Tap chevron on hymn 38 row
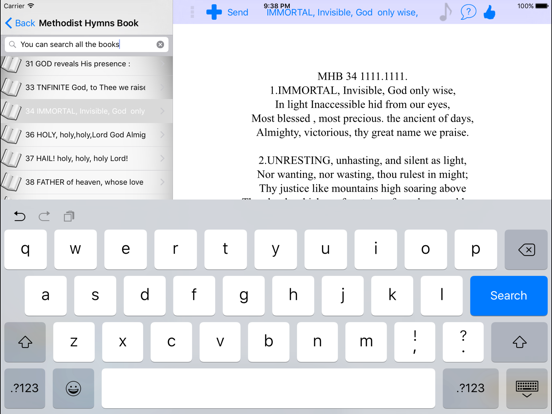Screen dimensions: 552x414 coord(162,182)
